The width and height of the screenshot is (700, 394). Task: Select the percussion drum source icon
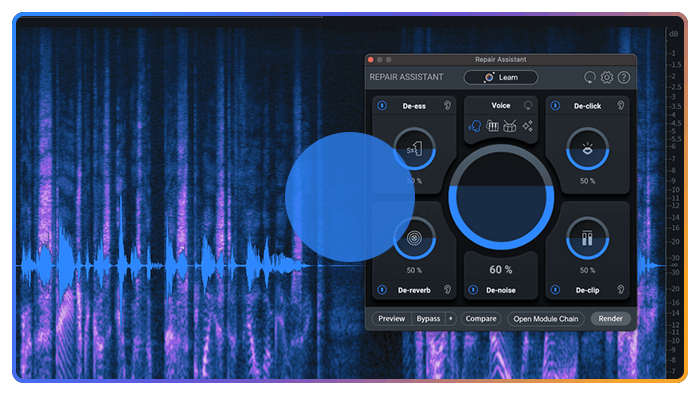(x=509, y=126)
